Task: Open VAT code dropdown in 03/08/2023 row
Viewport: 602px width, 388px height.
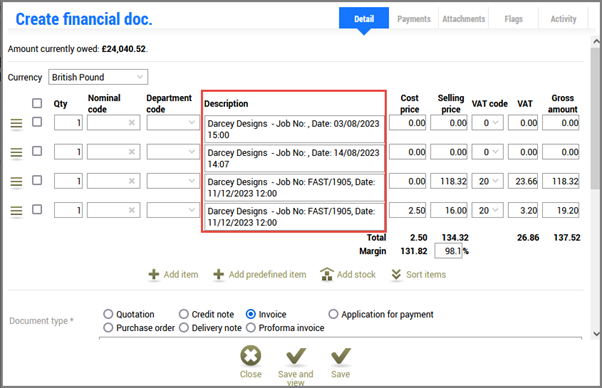Action: click(x=488, y=123)
